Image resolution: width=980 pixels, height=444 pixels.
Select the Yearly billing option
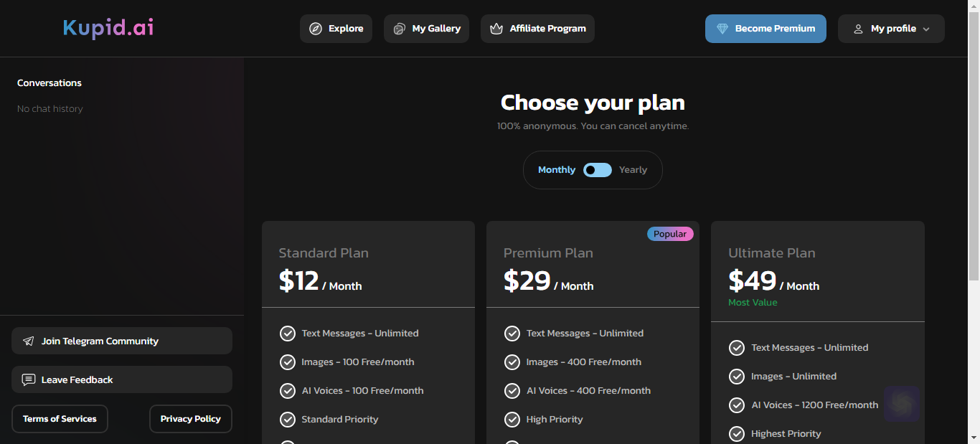click(x=633, y=170)
